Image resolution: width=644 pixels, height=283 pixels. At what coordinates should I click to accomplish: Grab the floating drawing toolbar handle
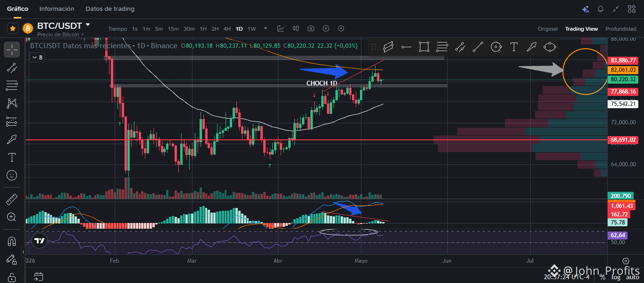click(x=374, y=47)
